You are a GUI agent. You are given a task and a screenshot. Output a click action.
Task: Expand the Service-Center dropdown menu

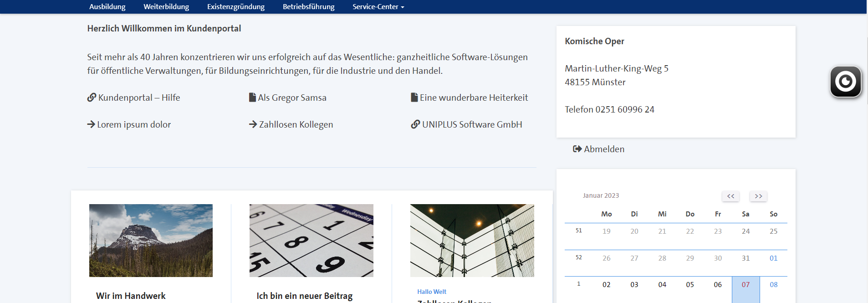tap(378, 7)
